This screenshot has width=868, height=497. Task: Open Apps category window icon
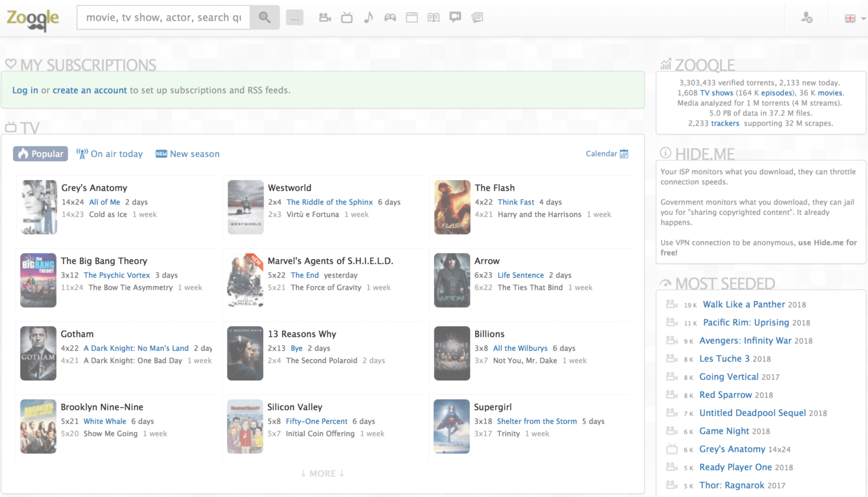[412, 17]
